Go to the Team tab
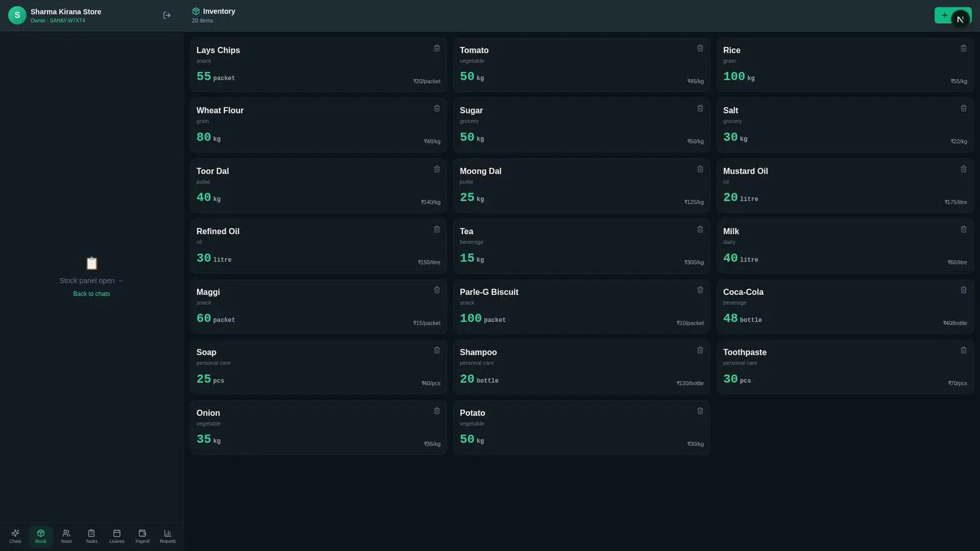The width and height of the screenshot is (980, 551). [66, 536]
